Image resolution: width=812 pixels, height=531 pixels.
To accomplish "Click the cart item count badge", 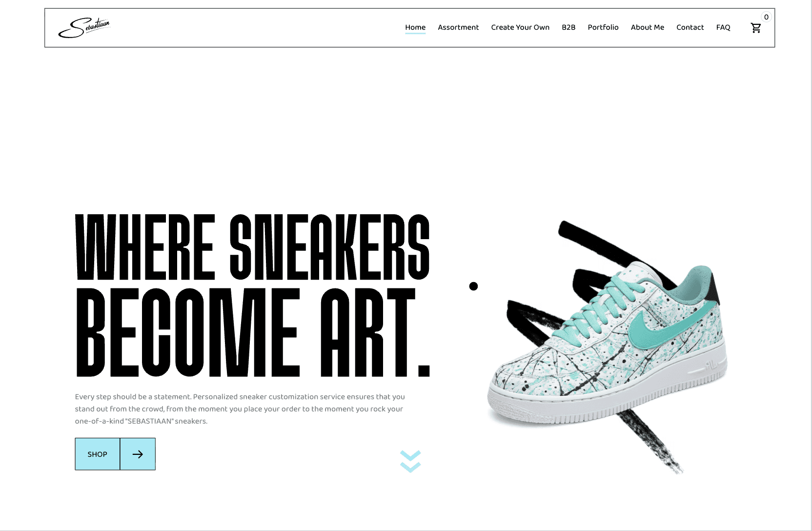I will (766, 17).
